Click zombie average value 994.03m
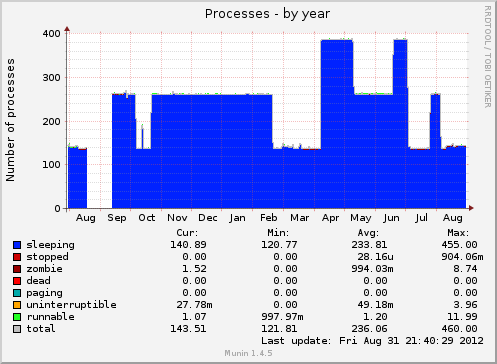Image resolution: width=497 pixels, height=364 pixels. pyautogui.click(x=372, y=269)
